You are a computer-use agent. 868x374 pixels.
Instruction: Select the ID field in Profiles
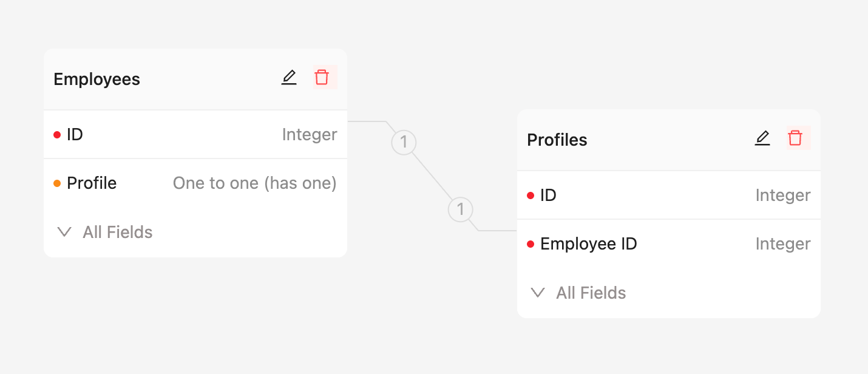click(x=549, y=195)
